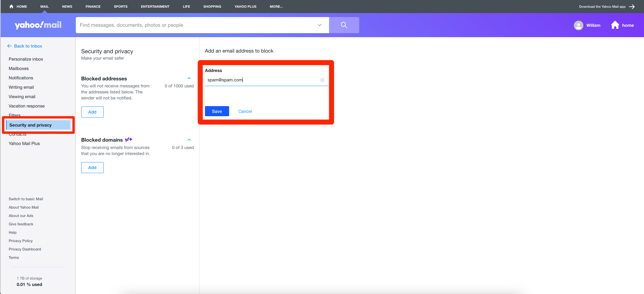Open ENTERTAINMENT in the top navigation
The height and width of the screenshot is (294, 644).
click(x=155, y=7)
